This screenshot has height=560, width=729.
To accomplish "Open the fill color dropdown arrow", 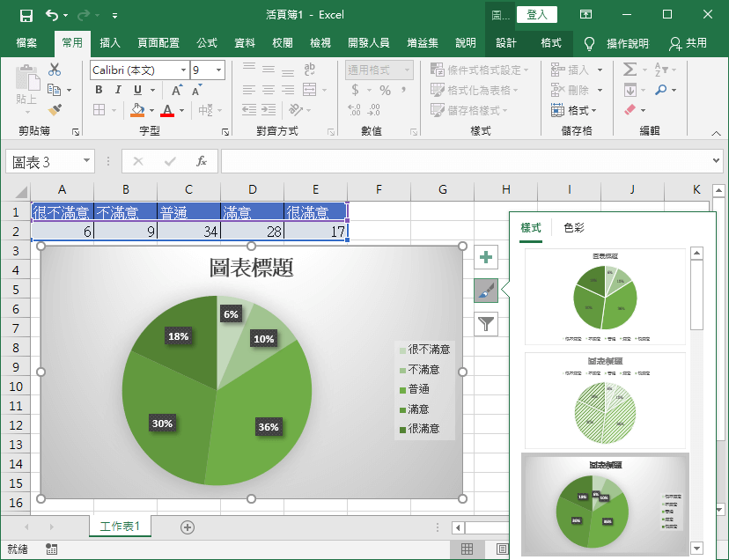I will [x=152, y=111].
